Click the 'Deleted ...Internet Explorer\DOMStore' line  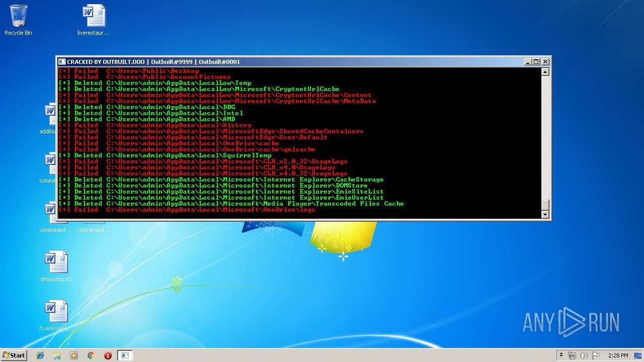pos(213,186)
